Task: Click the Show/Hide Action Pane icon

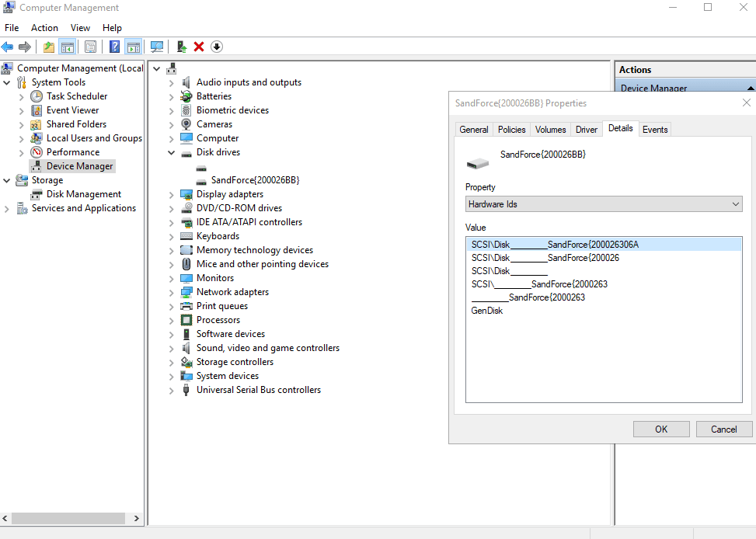Action: 133,47
